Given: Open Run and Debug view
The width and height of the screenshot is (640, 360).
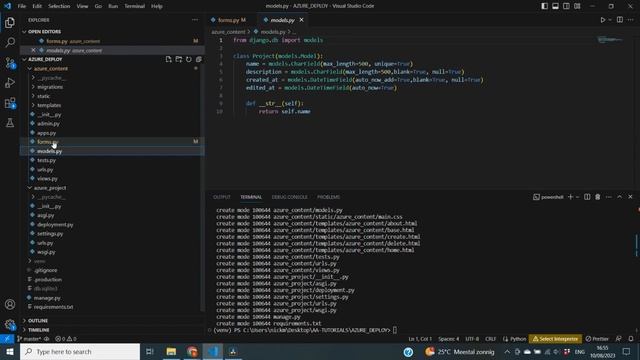Looking at the screenshot, I should point(10,83).
